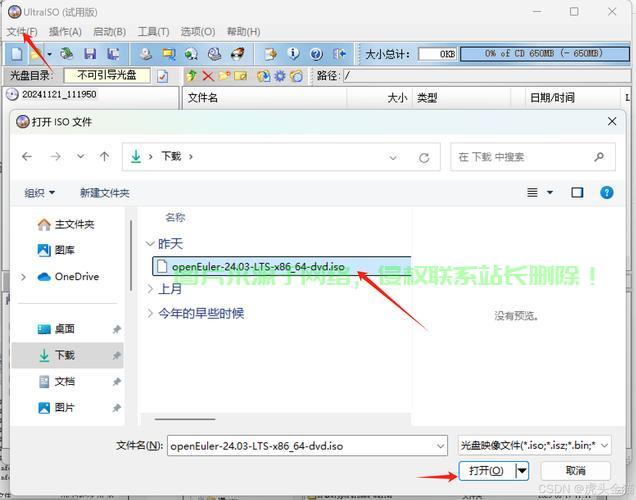Click the disc-with-arrow icon left of the gear
The height and width of the screenshot is (500, 636).
264,76
